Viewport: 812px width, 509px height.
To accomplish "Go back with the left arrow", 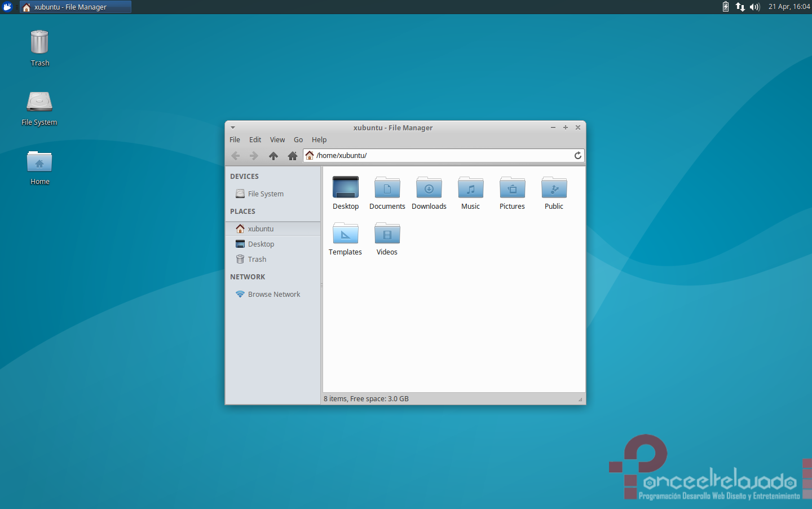I will pyautogui.click(x=236, y=156).
